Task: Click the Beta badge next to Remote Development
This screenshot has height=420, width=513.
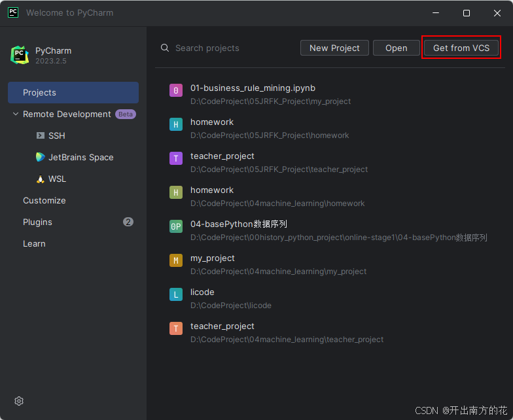Action: [126, 114]
